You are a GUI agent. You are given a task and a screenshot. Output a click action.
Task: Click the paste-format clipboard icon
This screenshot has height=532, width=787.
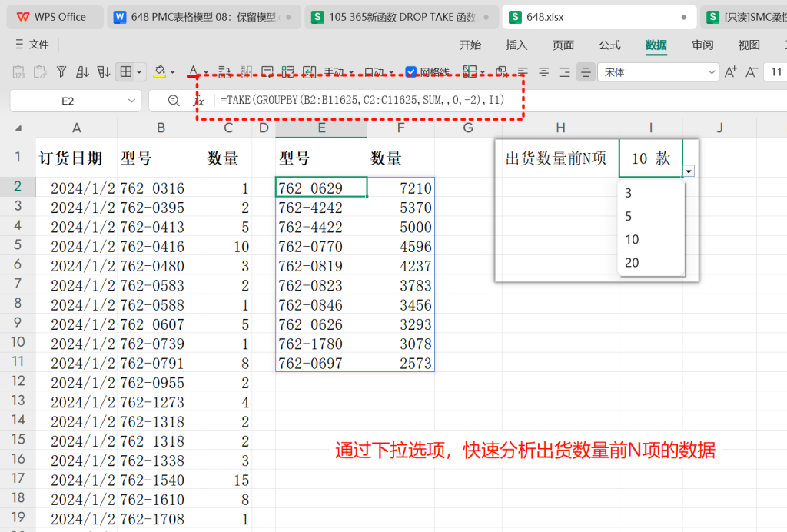(x=40, y=72)
